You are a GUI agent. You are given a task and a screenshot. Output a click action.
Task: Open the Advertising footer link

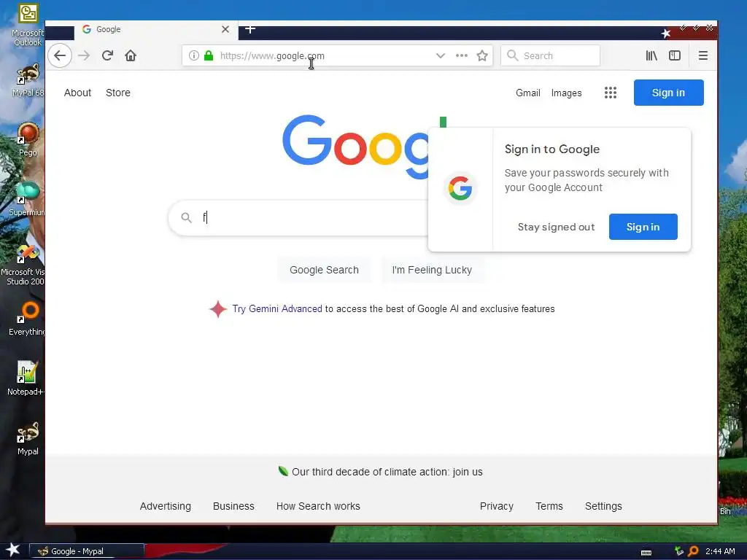166,506
